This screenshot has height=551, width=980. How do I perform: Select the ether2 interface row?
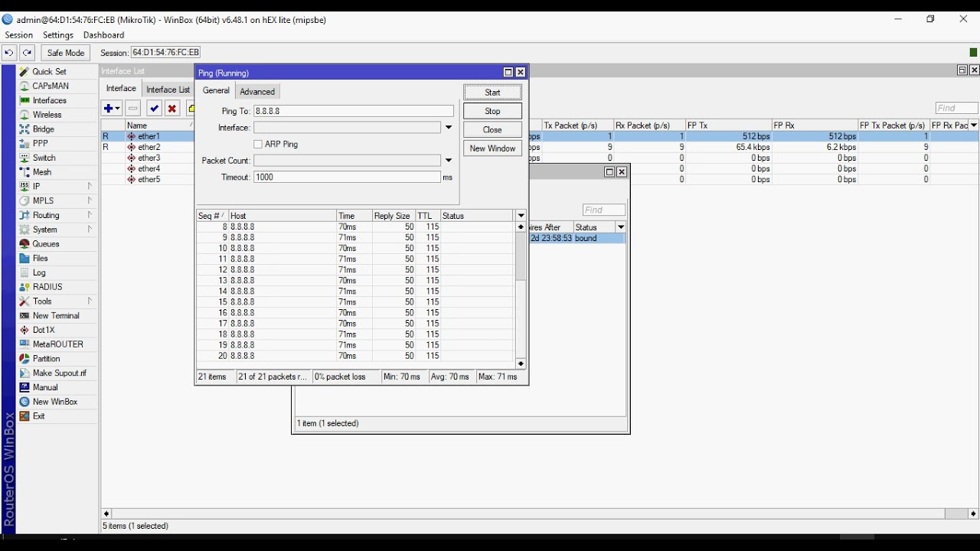148,147
